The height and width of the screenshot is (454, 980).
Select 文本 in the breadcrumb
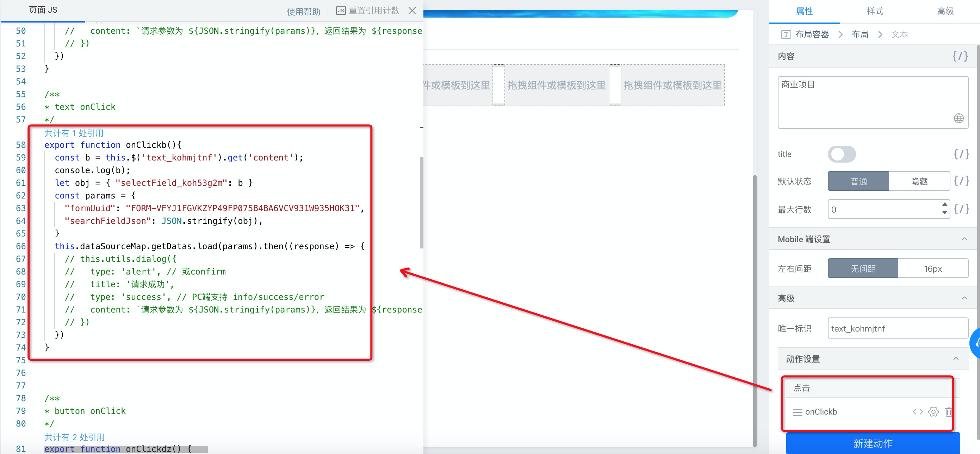tap(899, 34)
